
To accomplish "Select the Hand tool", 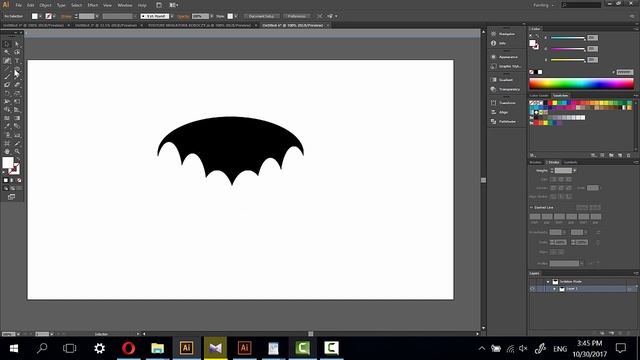I will [7, 151].
